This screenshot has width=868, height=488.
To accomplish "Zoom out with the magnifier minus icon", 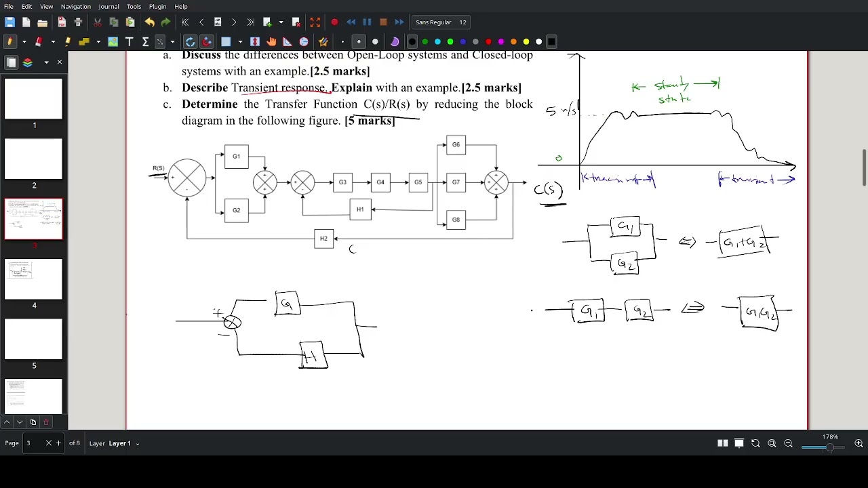I will pyautogui.click(x=788, y=443).
